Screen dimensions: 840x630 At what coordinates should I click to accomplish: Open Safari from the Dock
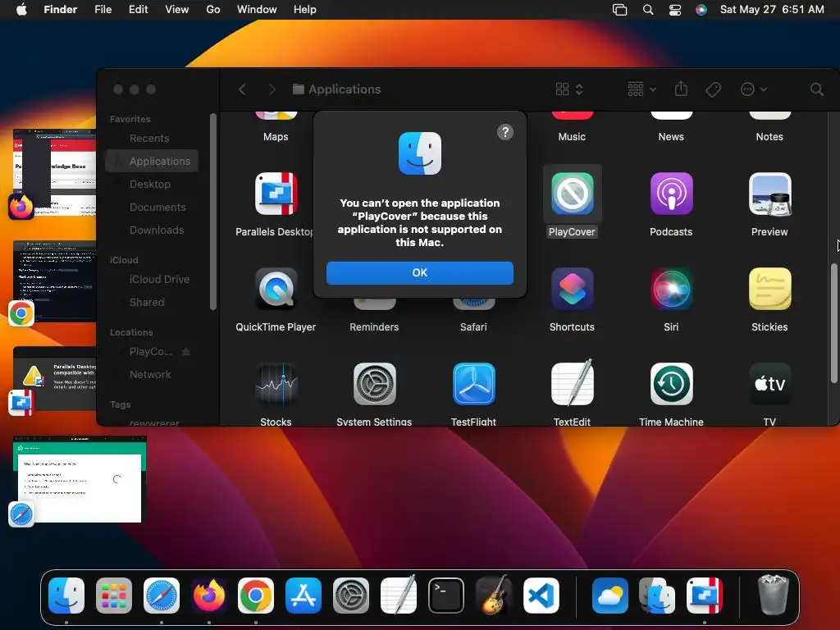(162, 596)
